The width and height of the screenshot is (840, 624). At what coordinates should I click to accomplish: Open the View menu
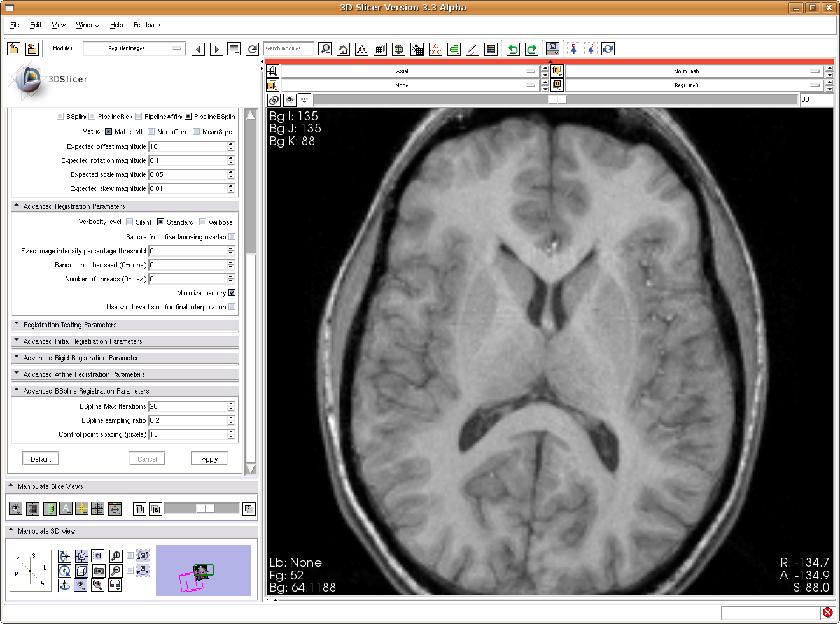59,25
